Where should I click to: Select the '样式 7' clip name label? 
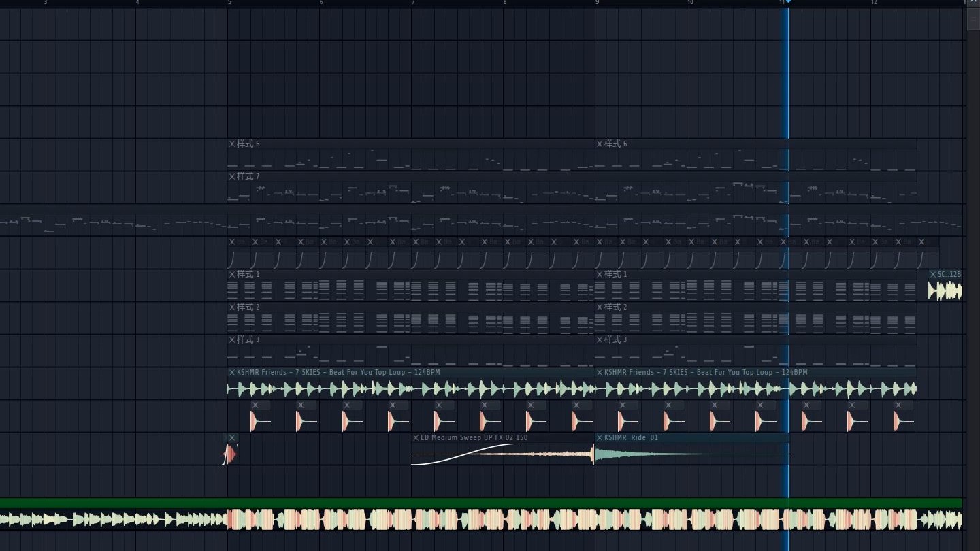[x=248, y=176]
